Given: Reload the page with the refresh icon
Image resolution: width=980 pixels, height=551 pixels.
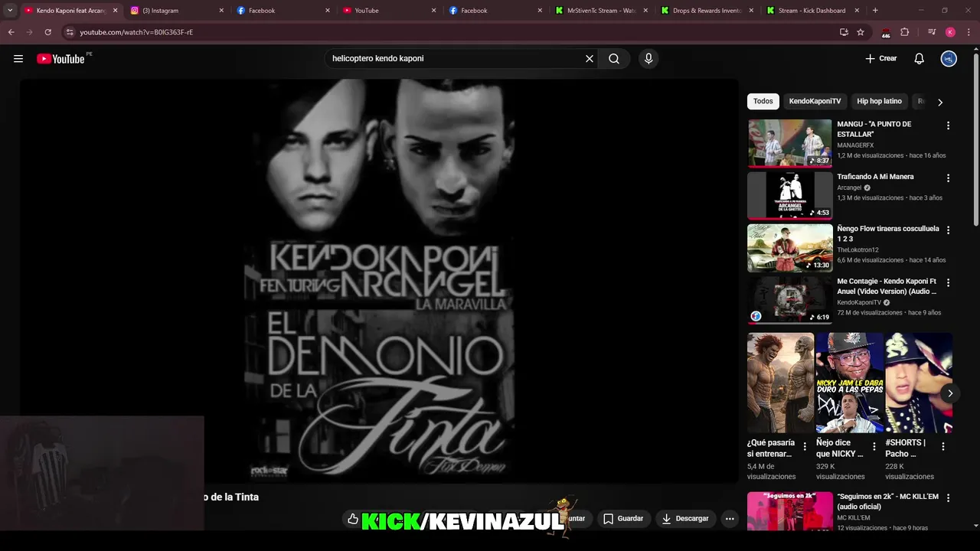Looking at the screenshot, I should [47, 32].
